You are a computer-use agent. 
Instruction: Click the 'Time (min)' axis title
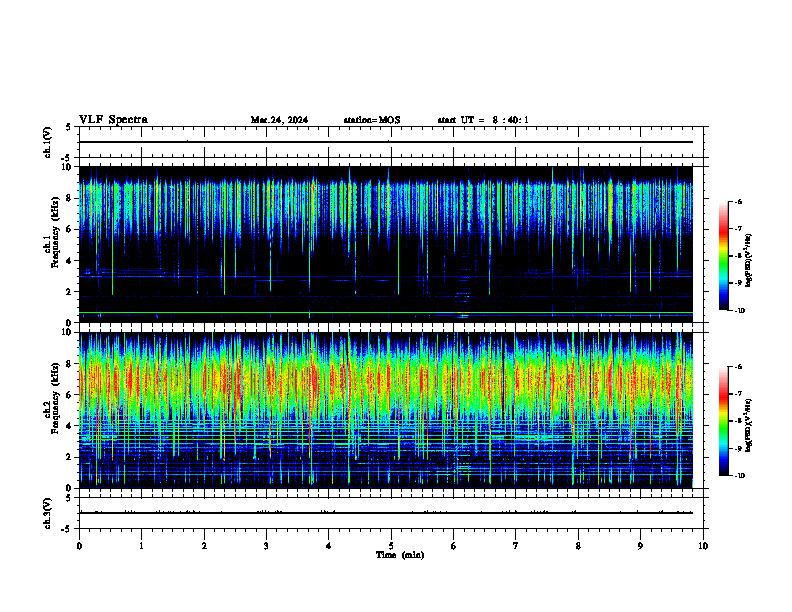coord(400,555)
